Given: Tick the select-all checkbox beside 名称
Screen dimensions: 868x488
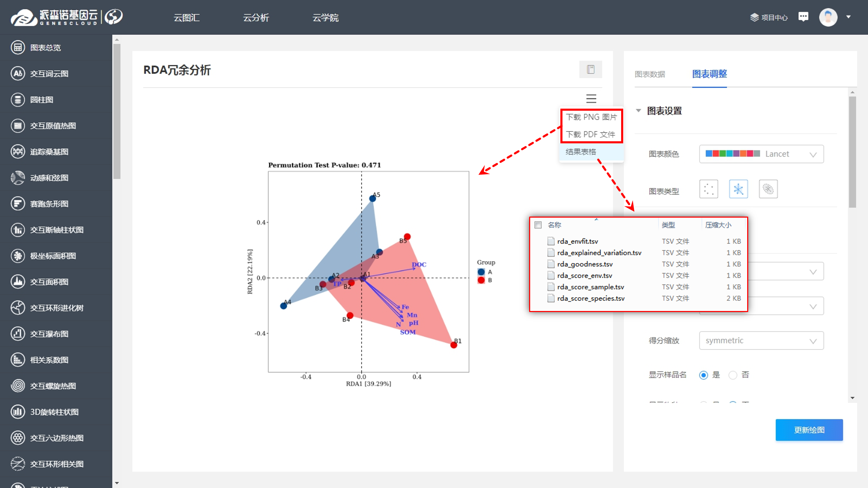Looking at the screenshot, I should (538, 225).
